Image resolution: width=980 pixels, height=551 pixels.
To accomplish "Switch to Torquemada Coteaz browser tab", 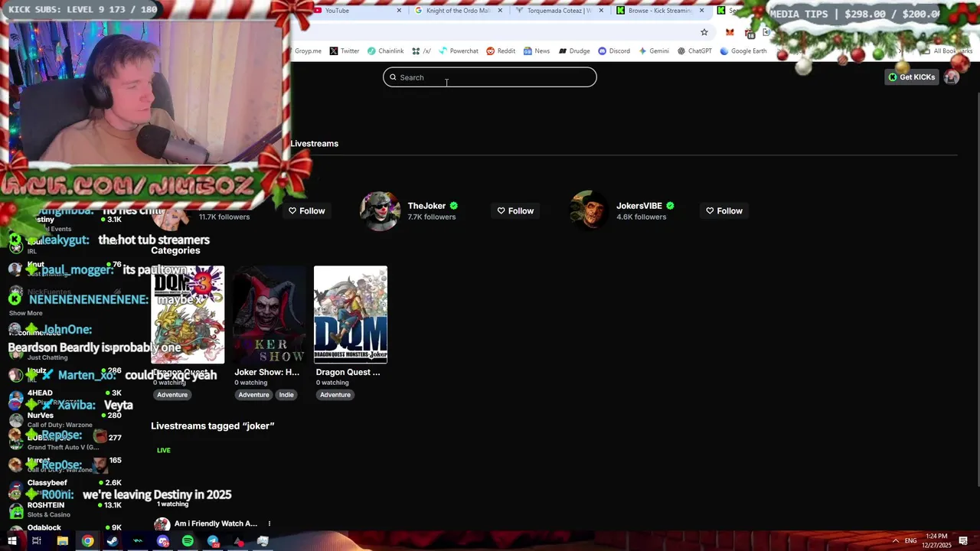I will 559,11.
